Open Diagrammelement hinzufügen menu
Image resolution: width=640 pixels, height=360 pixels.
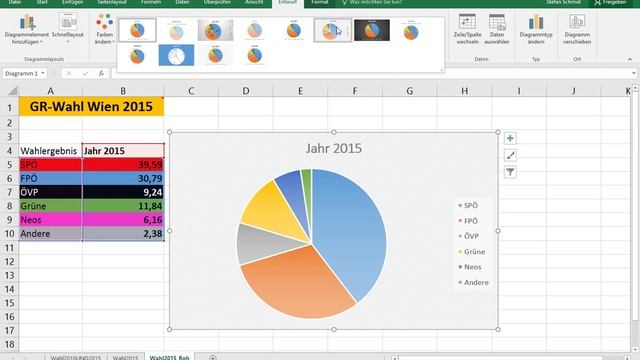point(27,29)
